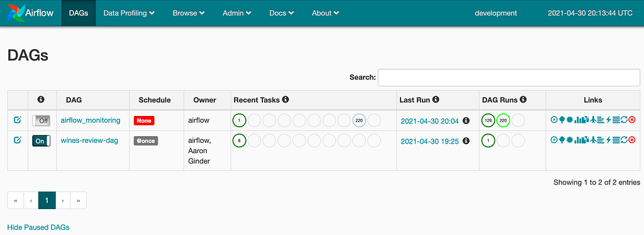The image size is (644, 235).
Task: Trigger the wines-review-dag with play icon
Action: point(554,139)
